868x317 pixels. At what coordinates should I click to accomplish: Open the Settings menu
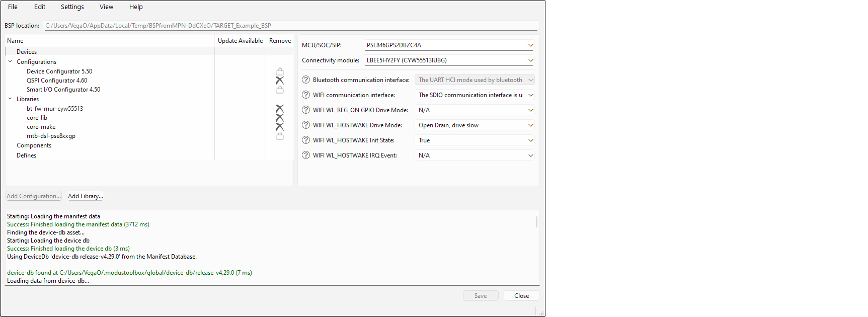tap(72, 7)
